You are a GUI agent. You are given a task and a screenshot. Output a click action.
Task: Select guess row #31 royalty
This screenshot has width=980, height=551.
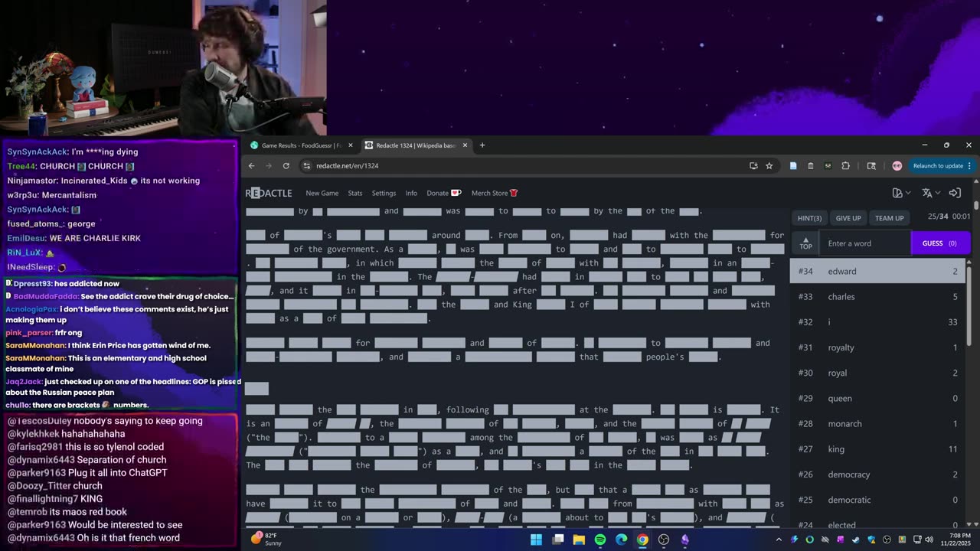tap(877, 347)
